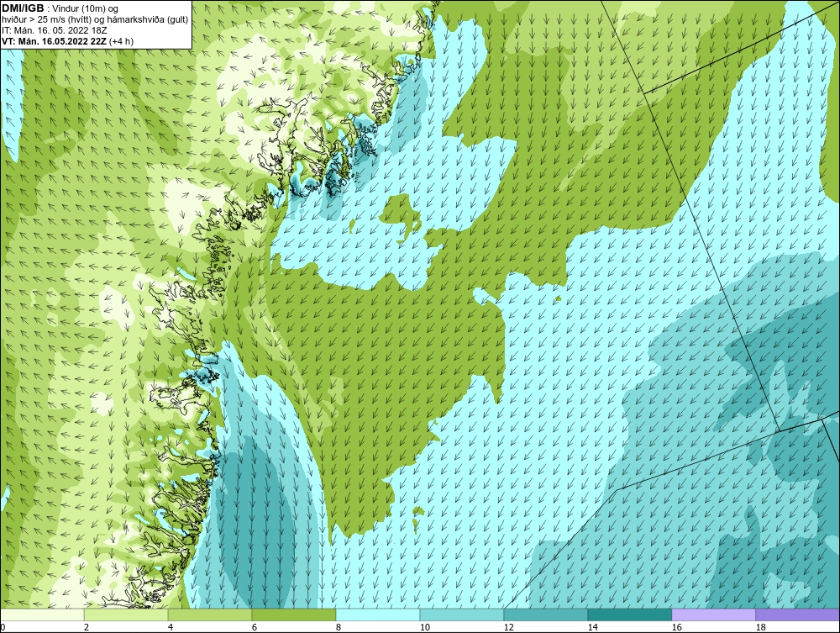Screen dimensions: 840x633
Task: Click the legend label 16
Action: coord(676,627)
